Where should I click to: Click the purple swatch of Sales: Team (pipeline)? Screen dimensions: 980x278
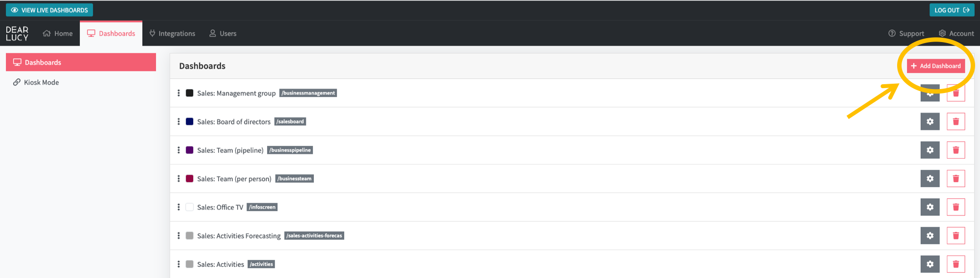click(189, 150)
